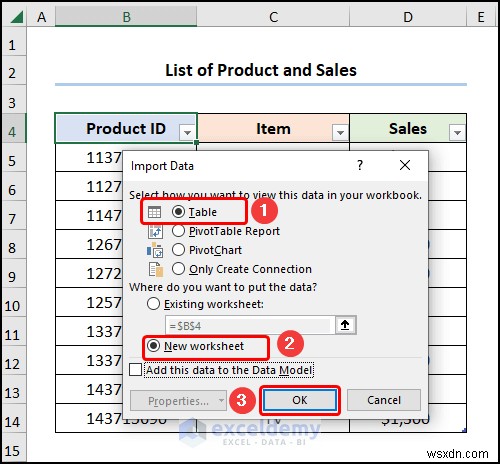This screenshot has width=500, height=464.
Task: Enable Add this data to the Data Model
Action: (x=135, y=370)
